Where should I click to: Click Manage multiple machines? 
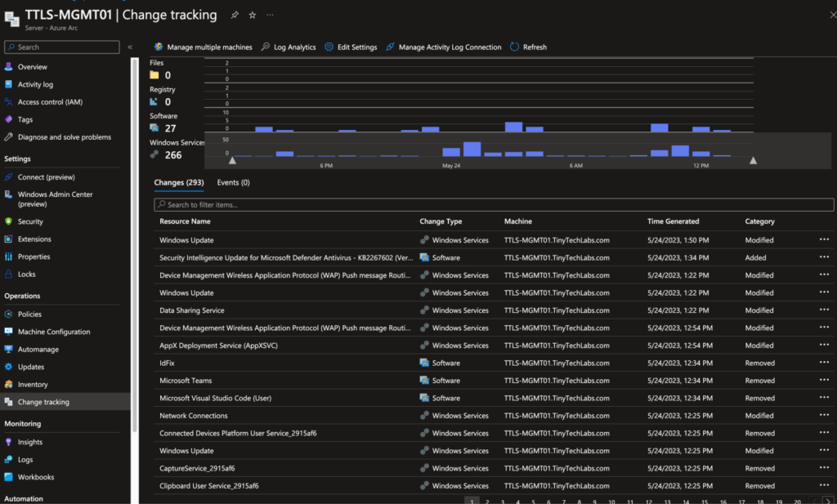click(203, 47)
